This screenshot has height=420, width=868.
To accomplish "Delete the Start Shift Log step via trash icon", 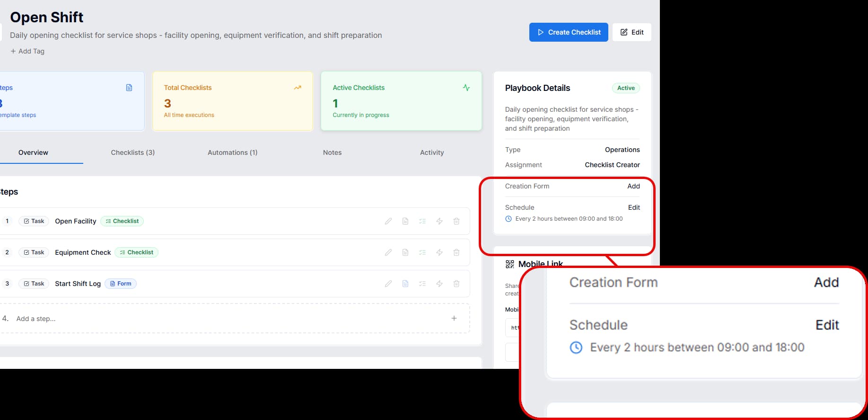I will click(456, 283).
